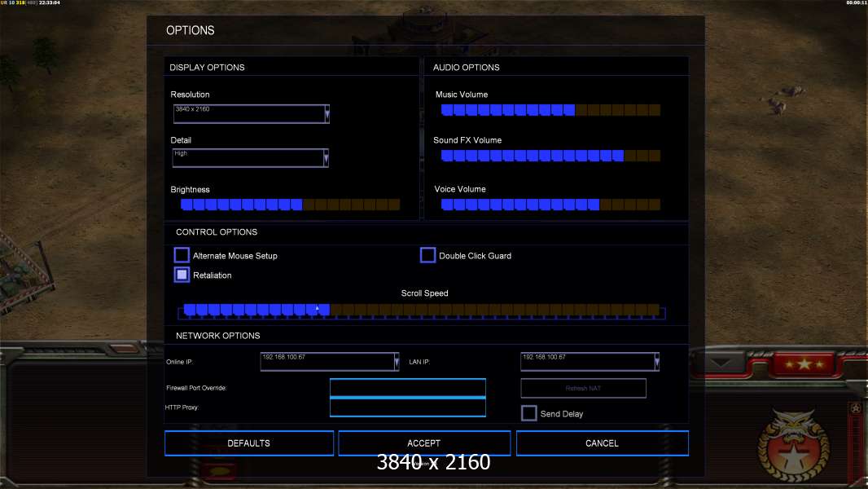
Task: Open the Detail dropdown arrow
Action: point(326,158)
